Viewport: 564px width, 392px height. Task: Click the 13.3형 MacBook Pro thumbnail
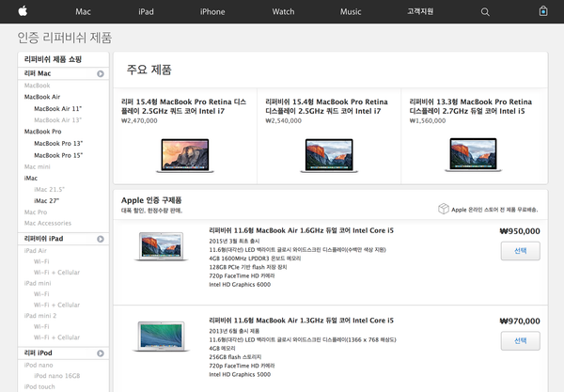click(x=473, y=155)
